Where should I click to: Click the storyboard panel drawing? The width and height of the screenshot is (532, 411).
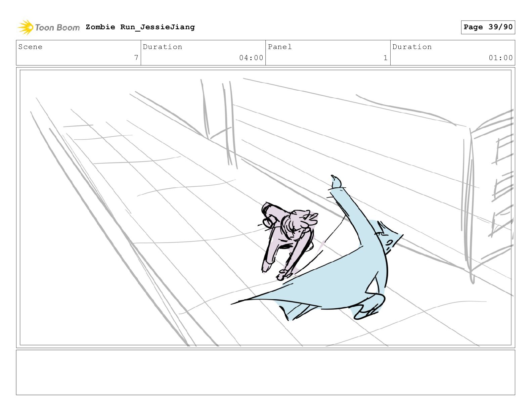click(265, 208)
